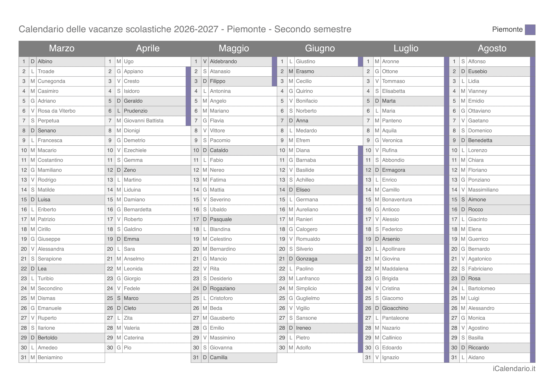This screenshot has height=392, width=554.
Task: Click the Giugno month header
Action: pos(320,48)
